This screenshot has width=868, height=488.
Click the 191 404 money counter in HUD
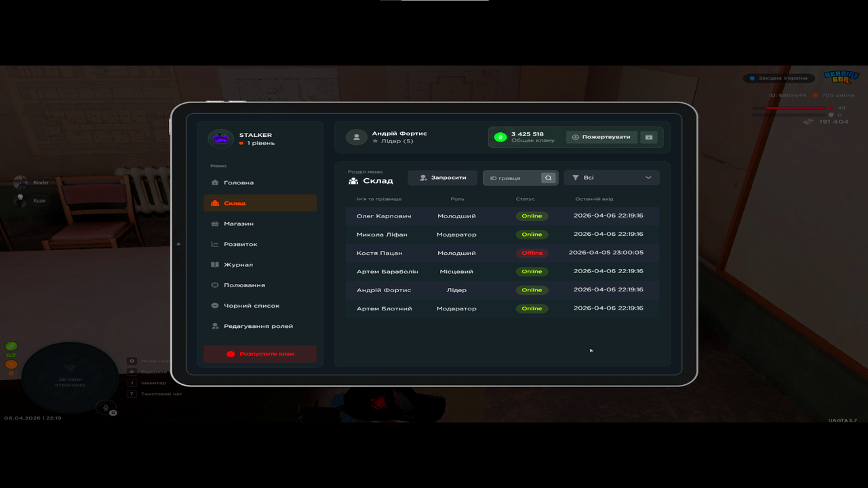click(x=833, y=122)
